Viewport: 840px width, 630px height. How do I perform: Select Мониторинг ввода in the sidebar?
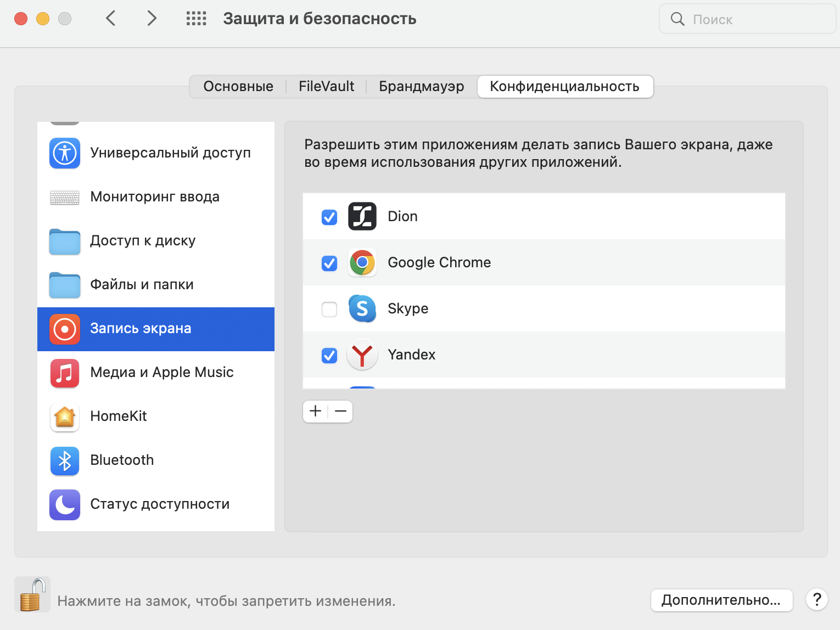click(156, 196)
